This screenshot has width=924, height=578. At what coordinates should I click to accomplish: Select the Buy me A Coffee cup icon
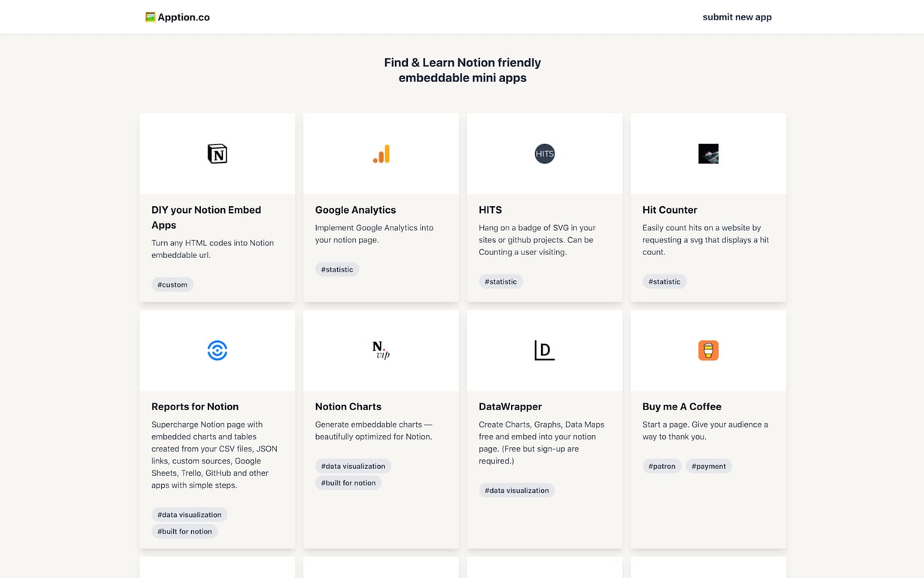point(708,350)
